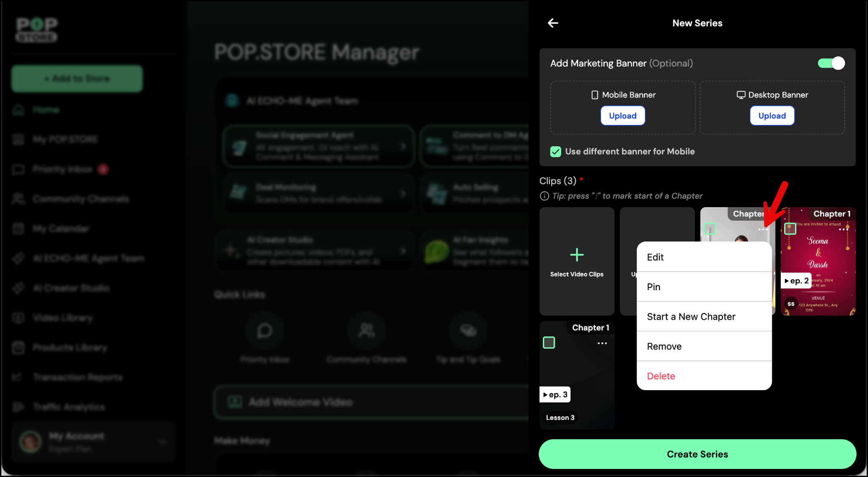This screenshot has height=477, width=868.
Task: Click the monitor icon next to Desktop Banner
Action: pos(740,95)
